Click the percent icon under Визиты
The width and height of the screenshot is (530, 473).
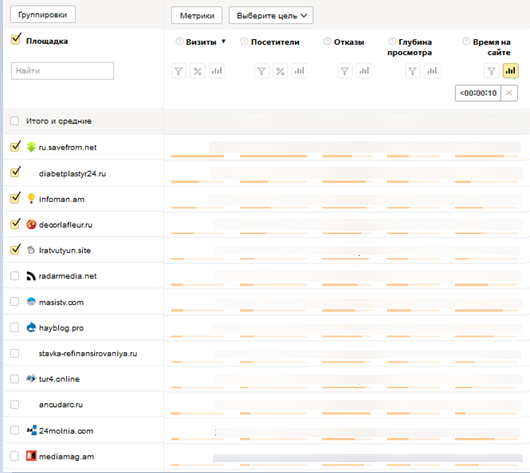click(197, 71)
